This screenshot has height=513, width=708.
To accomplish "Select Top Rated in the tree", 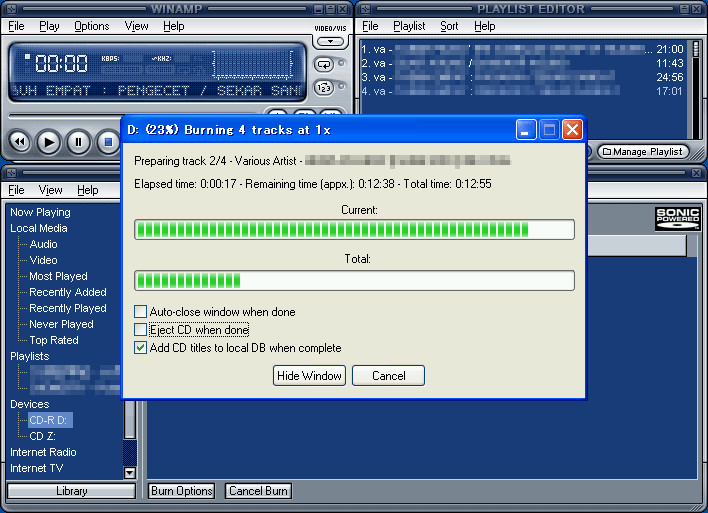I will click(54, 340).
